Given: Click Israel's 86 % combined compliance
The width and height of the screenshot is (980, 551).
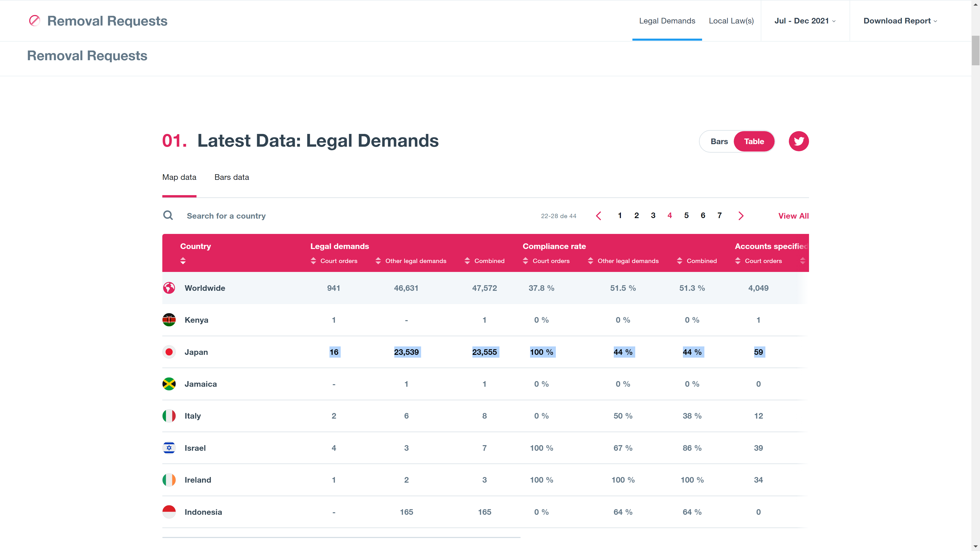Looking at the screenshot, I should [x=692, y=448].
